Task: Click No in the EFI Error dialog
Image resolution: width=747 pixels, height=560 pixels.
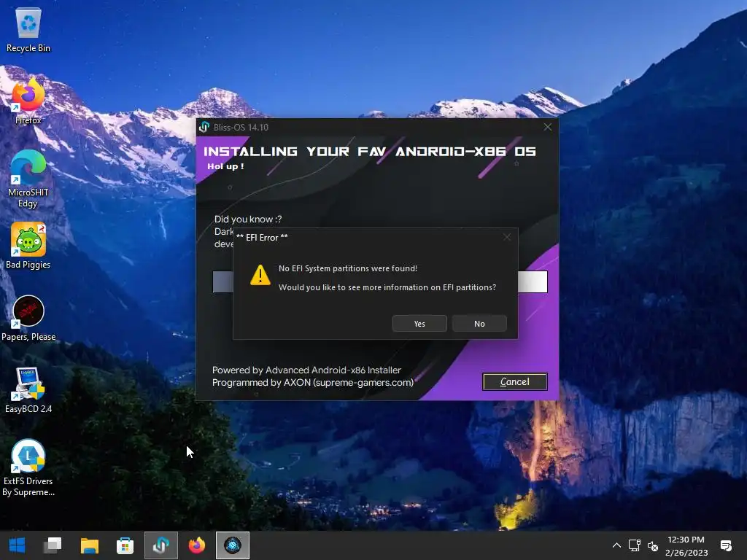Action: point(479,323)
